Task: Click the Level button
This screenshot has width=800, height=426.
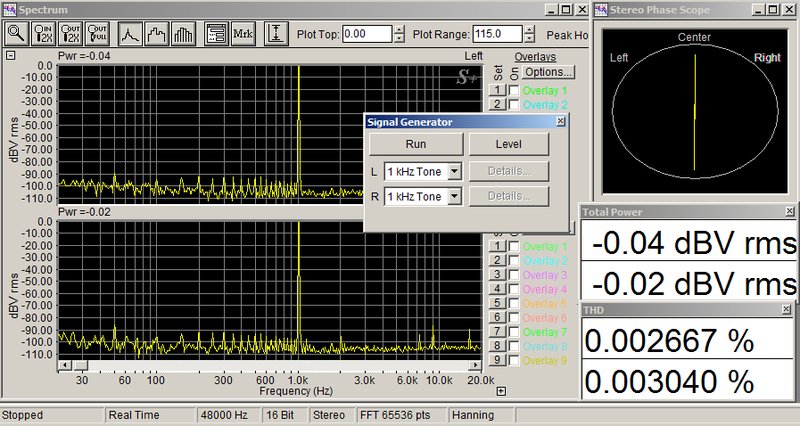Action: 509,144
